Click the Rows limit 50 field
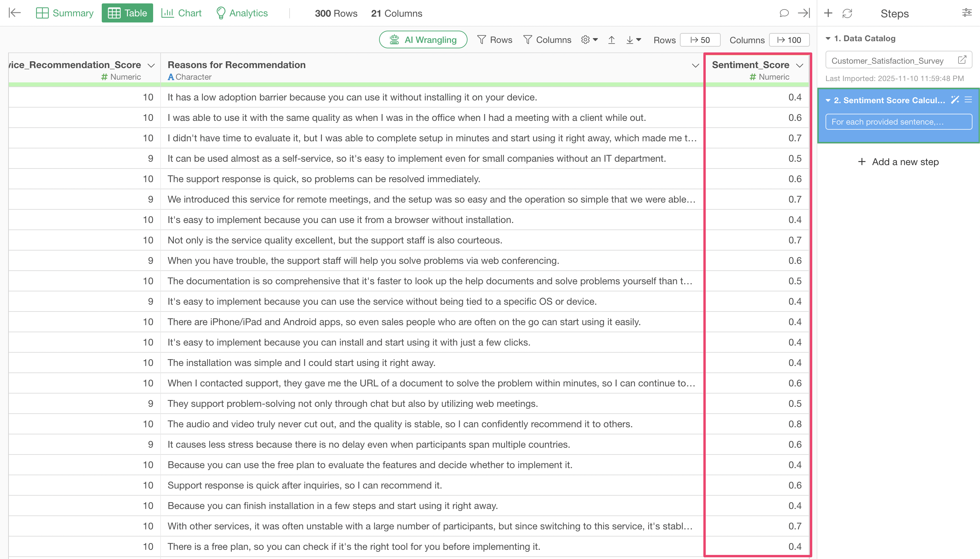The width and height of the screenshot is (980, 559). tap(700, 40)
